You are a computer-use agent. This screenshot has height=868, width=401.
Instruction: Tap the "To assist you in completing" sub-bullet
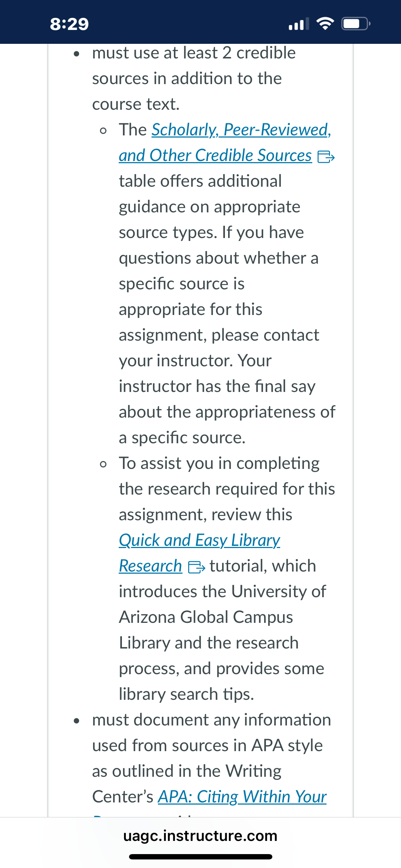tap(219, 463)
